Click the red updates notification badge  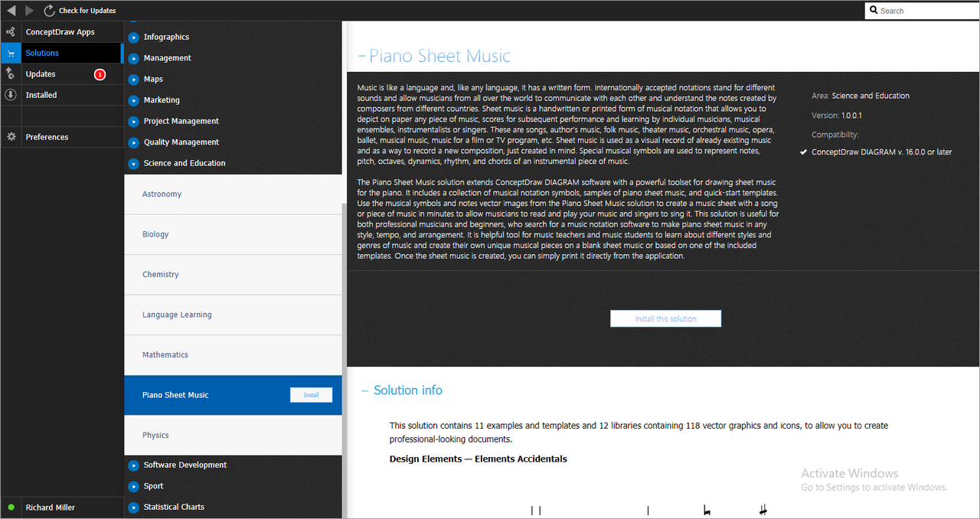coord(100,74)
